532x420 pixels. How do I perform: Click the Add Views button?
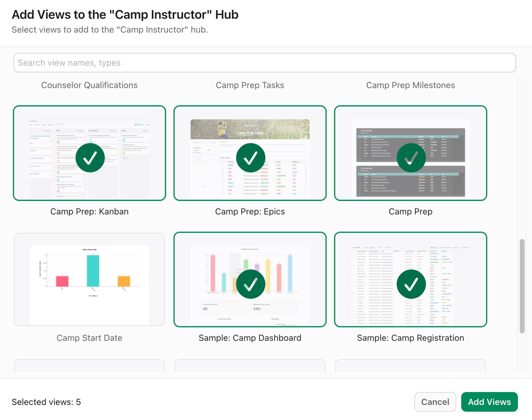point(489,402)
